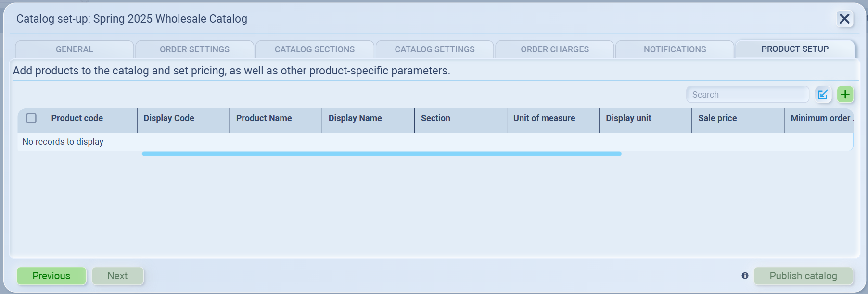Screen dimensions: 868x294
Task: Close the Catalog set-up dialog
Action: pos(844,19)
